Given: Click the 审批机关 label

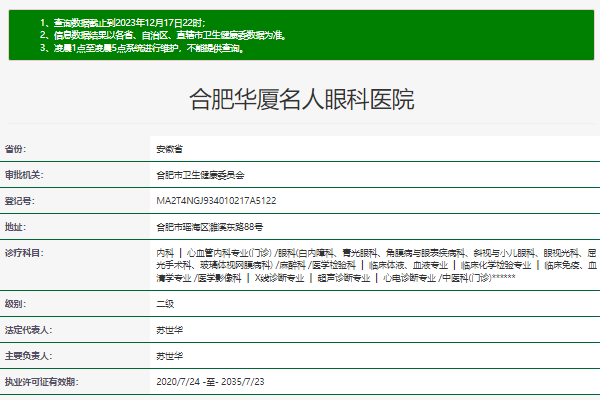Looking at the screenshot, I should point(24,175).
